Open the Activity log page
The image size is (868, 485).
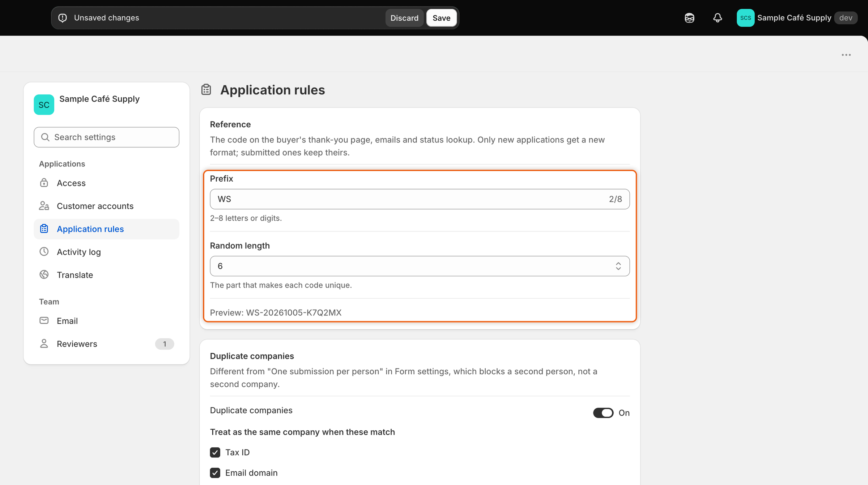click(106, 252)
